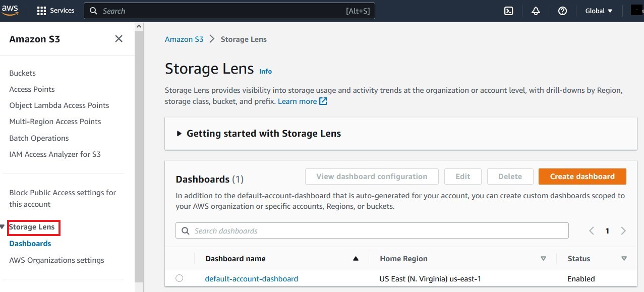Click the Learn more external link
This screenshot has width=644, height=292.
click(302, 101)
